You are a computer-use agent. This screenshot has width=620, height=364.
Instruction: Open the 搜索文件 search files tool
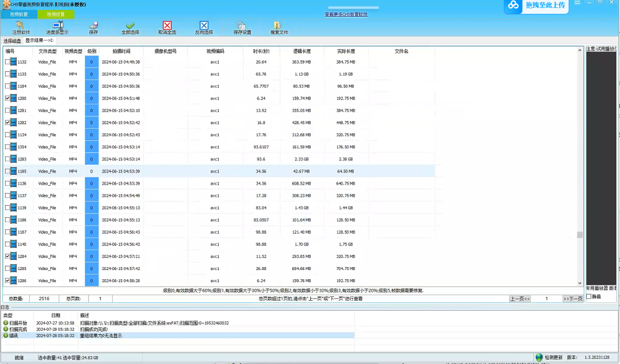[x=277, y=25]
